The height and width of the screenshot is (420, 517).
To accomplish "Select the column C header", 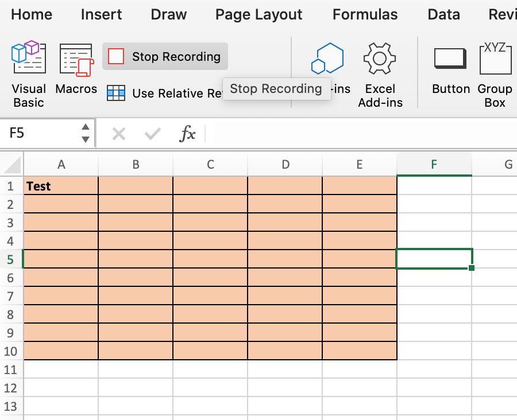I will pyautogui.click(x=210, y=165).
